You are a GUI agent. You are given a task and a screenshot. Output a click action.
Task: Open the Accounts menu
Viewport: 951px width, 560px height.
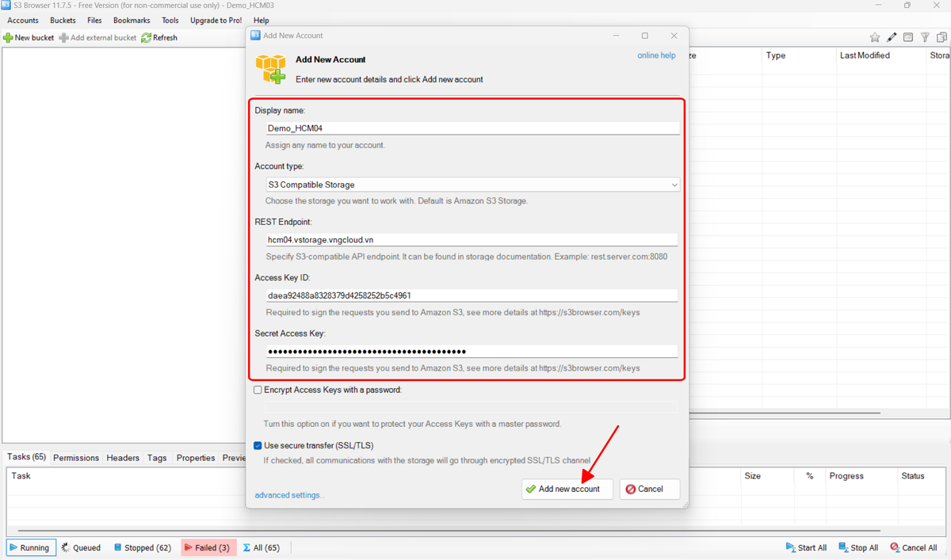point(23,20)
